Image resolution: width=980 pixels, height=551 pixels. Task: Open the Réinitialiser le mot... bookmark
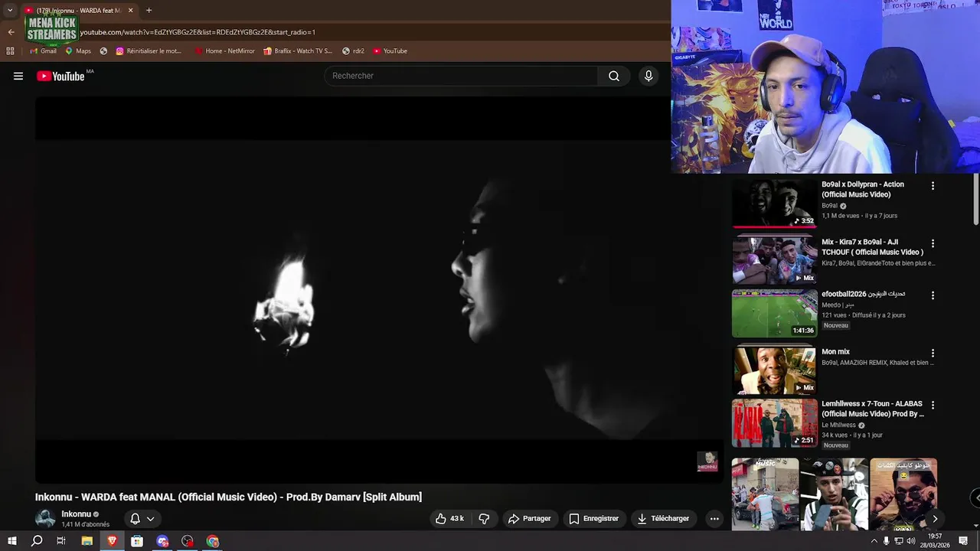[x=149, y=51]
